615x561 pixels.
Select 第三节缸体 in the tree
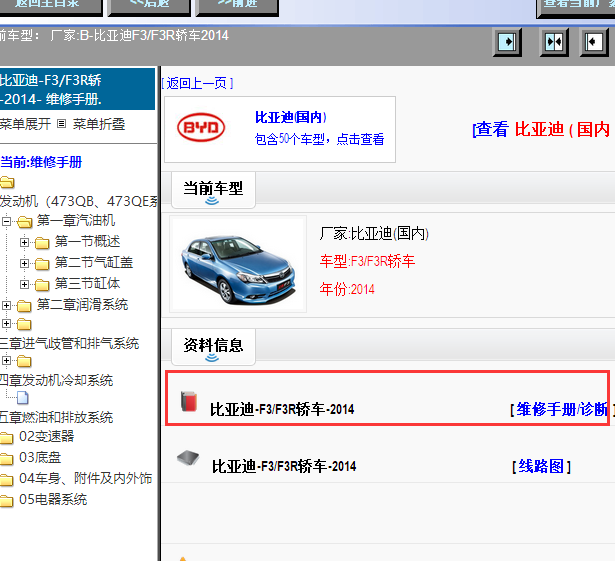87,283
